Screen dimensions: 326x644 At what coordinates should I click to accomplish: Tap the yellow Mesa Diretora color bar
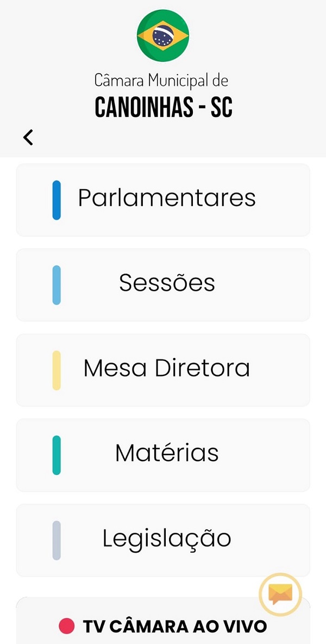coord(57,370)
